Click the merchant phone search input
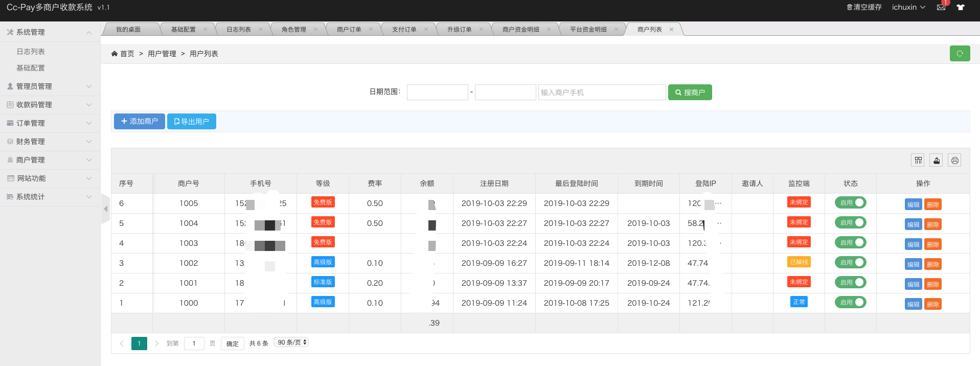 point(602,93)
